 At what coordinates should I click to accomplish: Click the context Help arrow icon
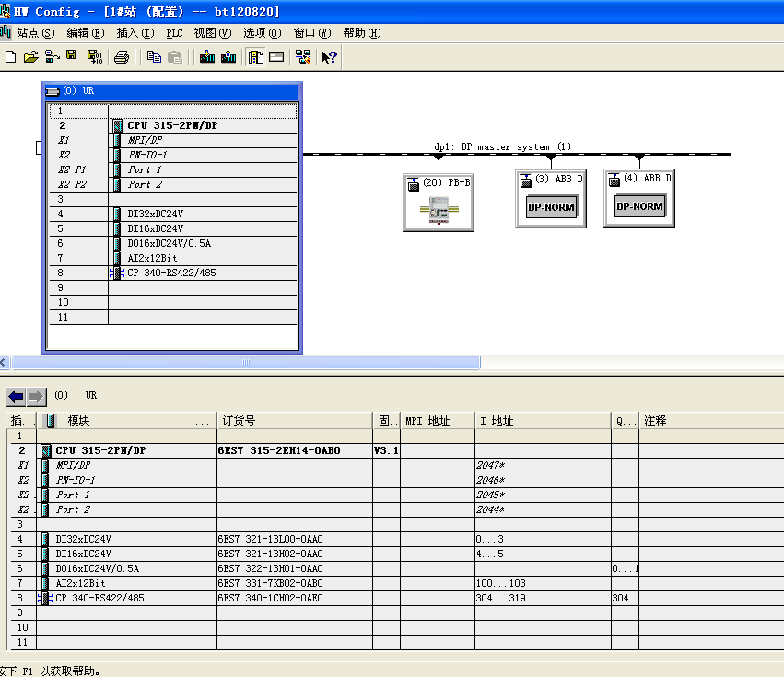coord(330,57)
